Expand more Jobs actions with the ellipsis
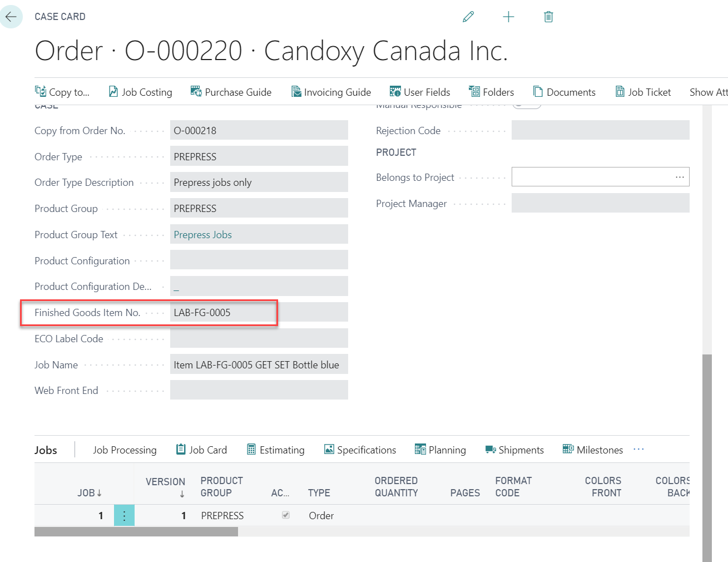This screenshot has width=728, height=562. pos(638,450)
